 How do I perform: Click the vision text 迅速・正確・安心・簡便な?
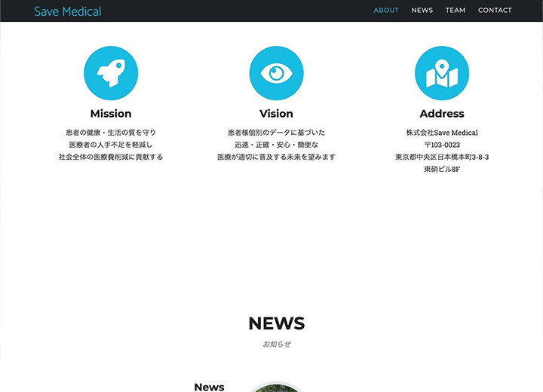click(x=276, y=145)
